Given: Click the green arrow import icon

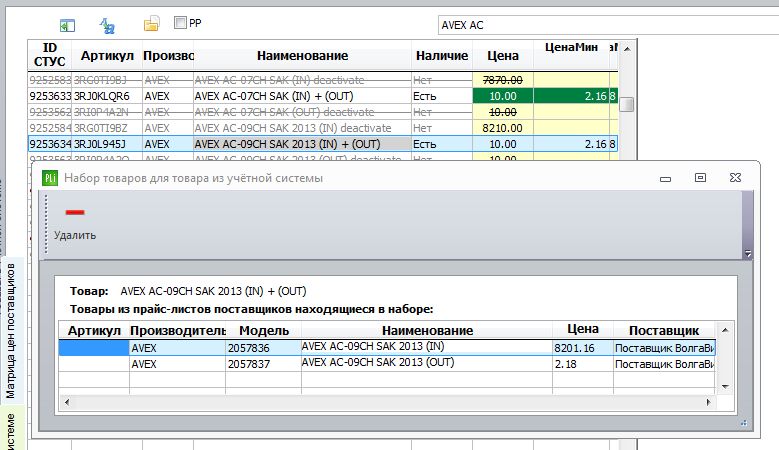Looking at the screenshot, I should (x=67, y=25).
